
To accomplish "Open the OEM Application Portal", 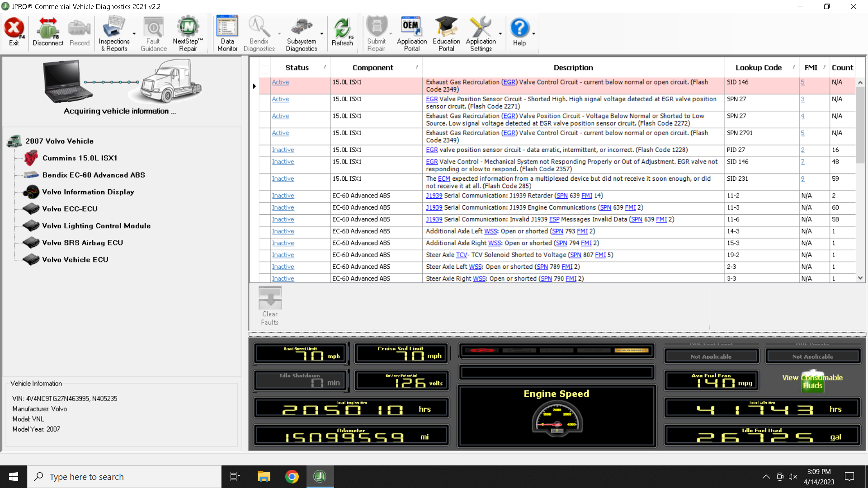I will point(411,34).
